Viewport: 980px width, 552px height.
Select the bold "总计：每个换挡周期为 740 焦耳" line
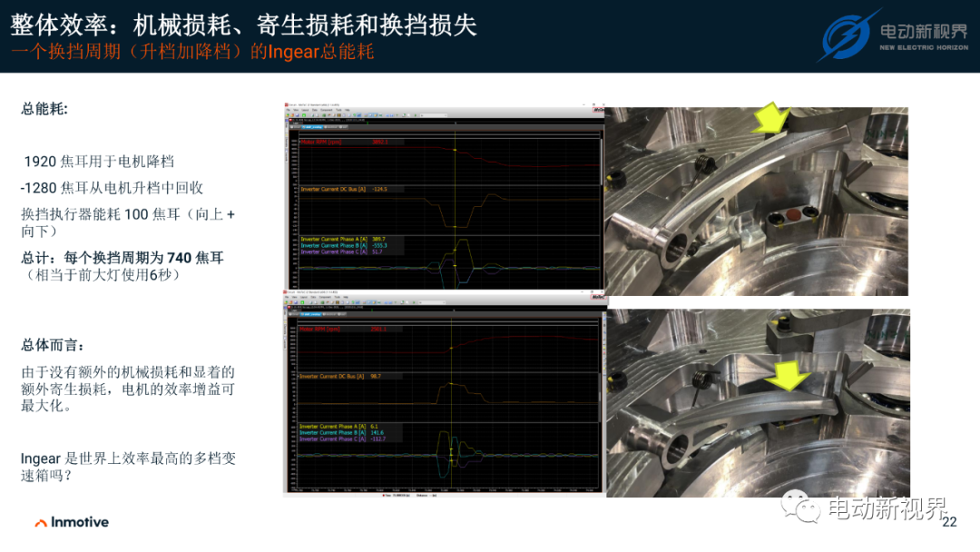122,258
